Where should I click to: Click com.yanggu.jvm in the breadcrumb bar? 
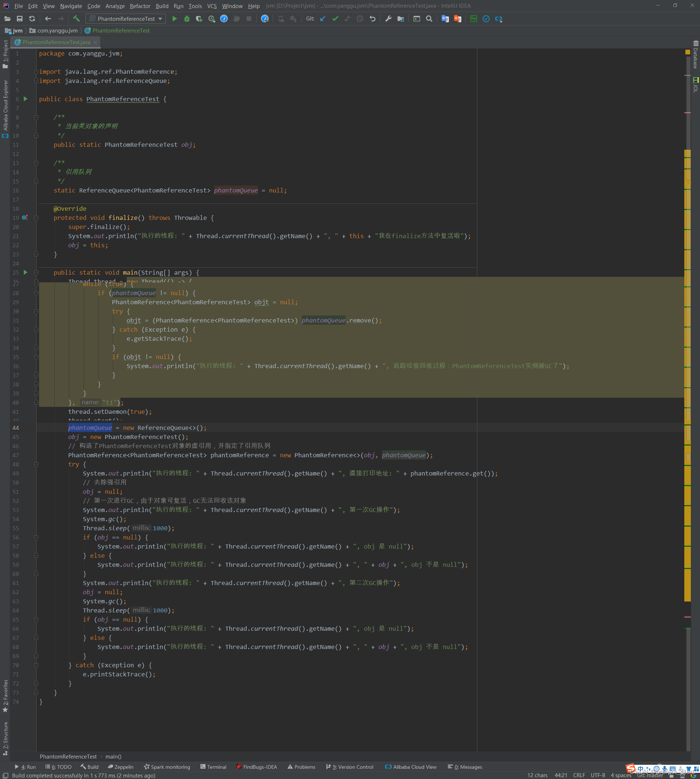pyautogui.click(x=53, y=30)
